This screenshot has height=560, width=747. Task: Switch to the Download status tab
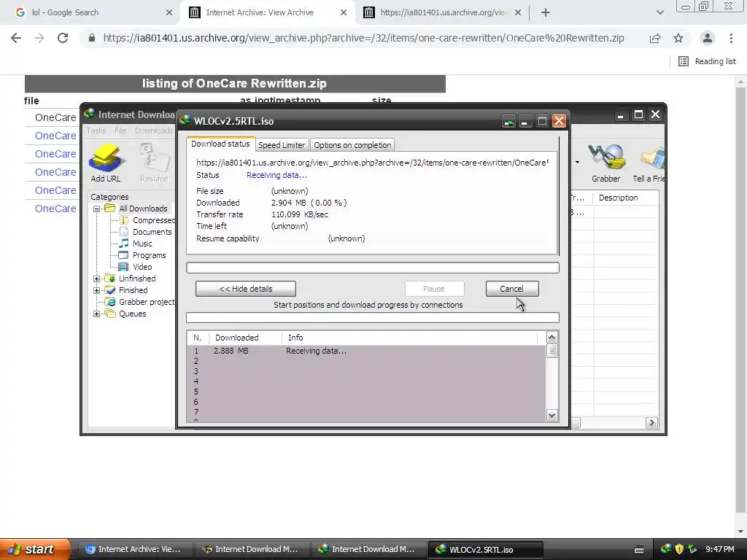[220, 144]
